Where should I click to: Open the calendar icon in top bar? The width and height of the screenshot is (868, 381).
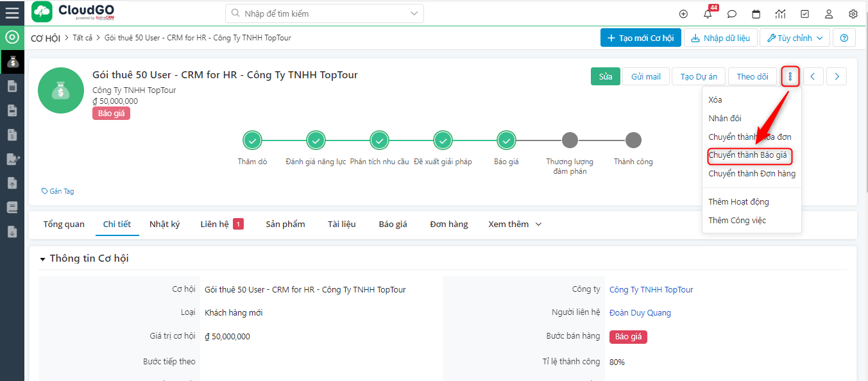pyautogui.click(x=756, y=14)
